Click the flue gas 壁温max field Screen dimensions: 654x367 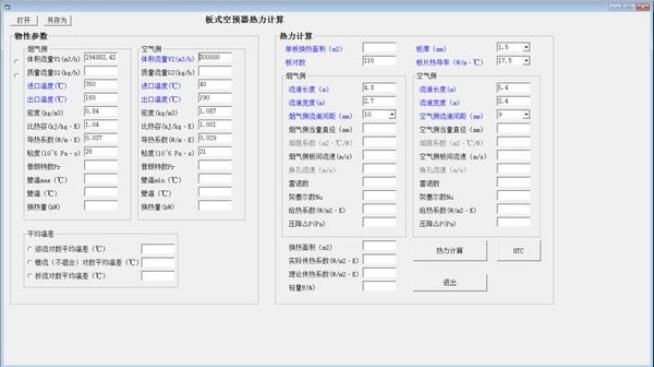pos(101,179)
